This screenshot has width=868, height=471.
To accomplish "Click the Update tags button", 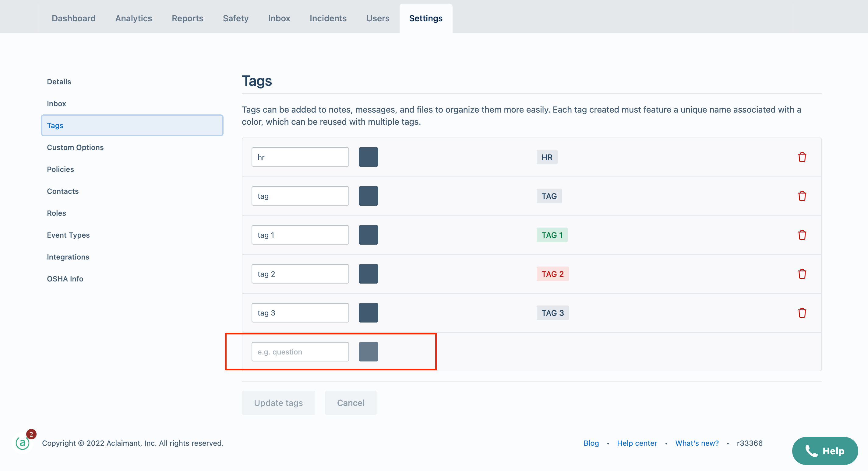I will (x=278, y=403).
